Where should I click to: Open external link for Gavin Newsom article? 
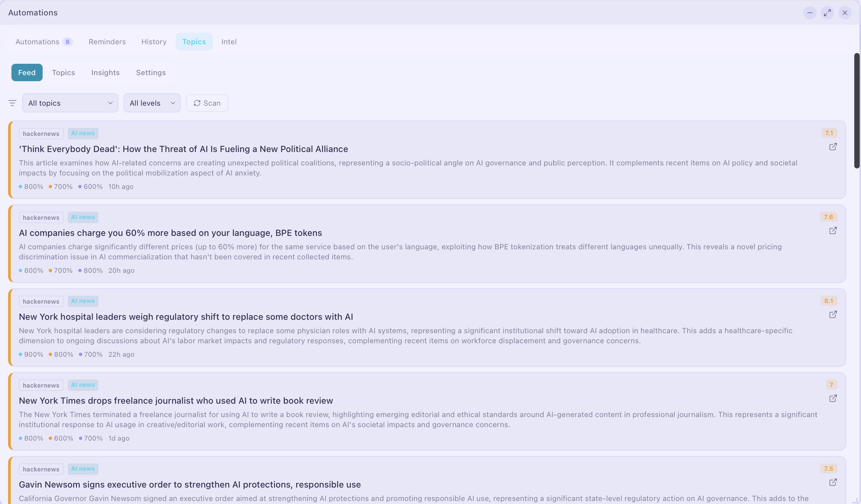[x=833, y=483]
